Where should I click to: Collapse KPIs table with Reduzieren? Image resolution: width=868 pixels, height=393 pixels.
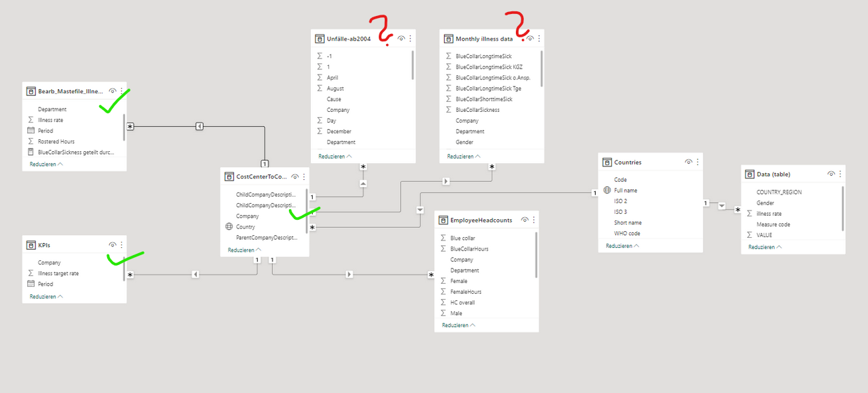[x=46, y=296]
